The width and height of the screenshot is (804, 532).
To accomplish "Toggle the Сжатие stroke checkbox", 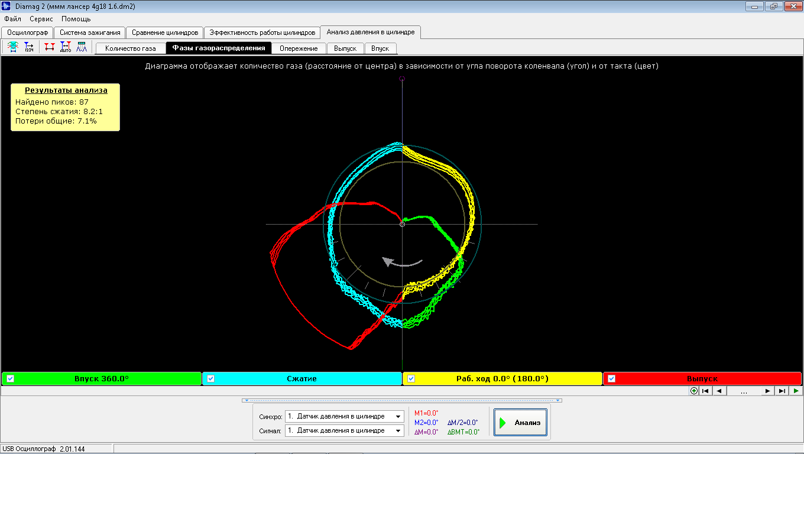I will [210, 379].
